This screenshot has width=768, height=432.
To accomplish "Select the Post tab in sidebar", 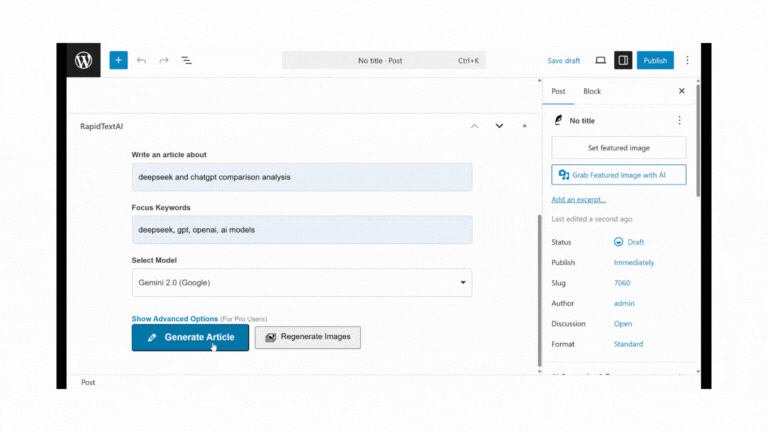I will tap(558, 91).
